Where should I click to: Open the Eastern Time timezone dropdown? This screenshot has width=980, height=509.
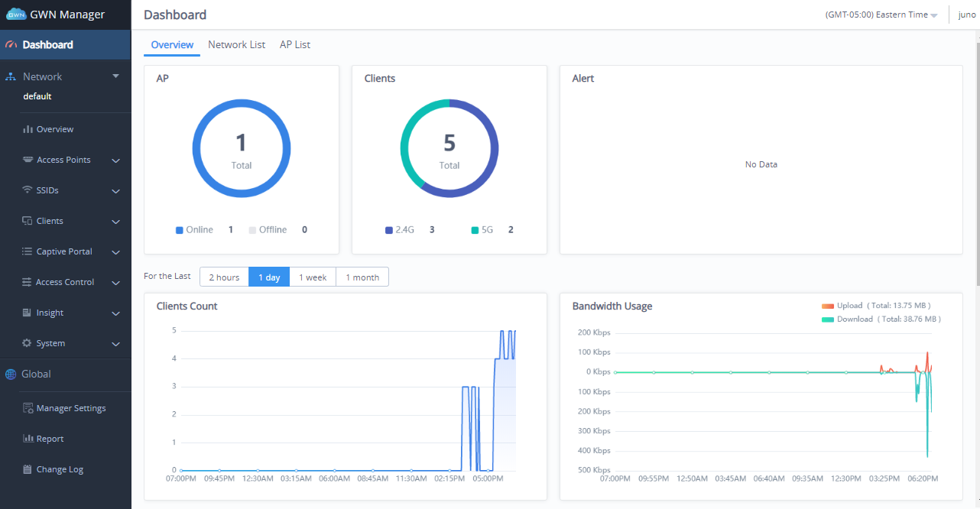point(881,15)
